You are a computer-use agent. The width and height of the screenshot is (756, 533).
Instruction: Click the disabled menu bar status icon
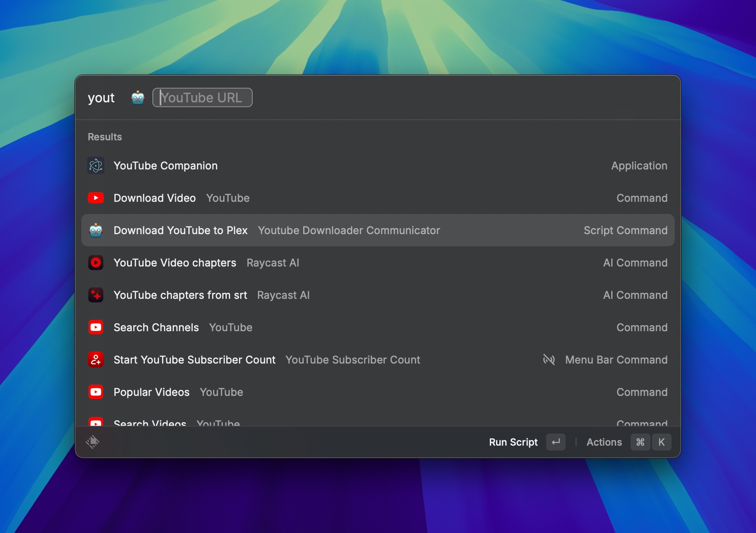[x=549, y=359]
